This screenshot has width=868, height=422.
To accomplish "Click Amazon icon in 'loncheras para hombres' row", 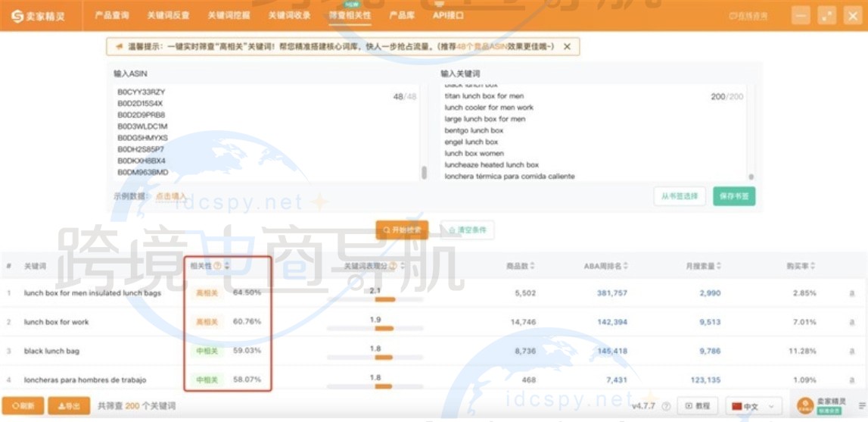I will click(x=852, y=380).
